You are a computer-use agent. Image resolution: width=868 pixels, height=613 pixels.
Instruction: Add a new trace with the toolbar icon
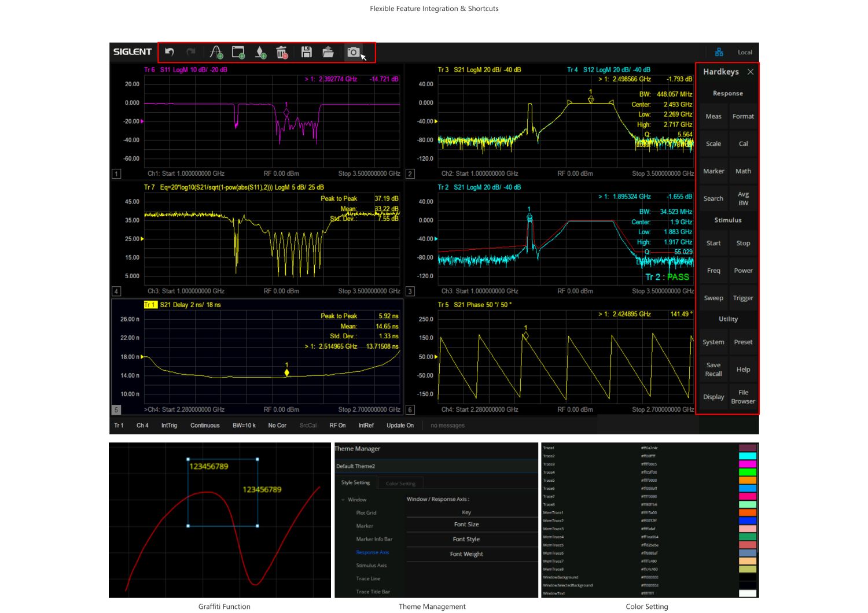(x=216, y=53)
